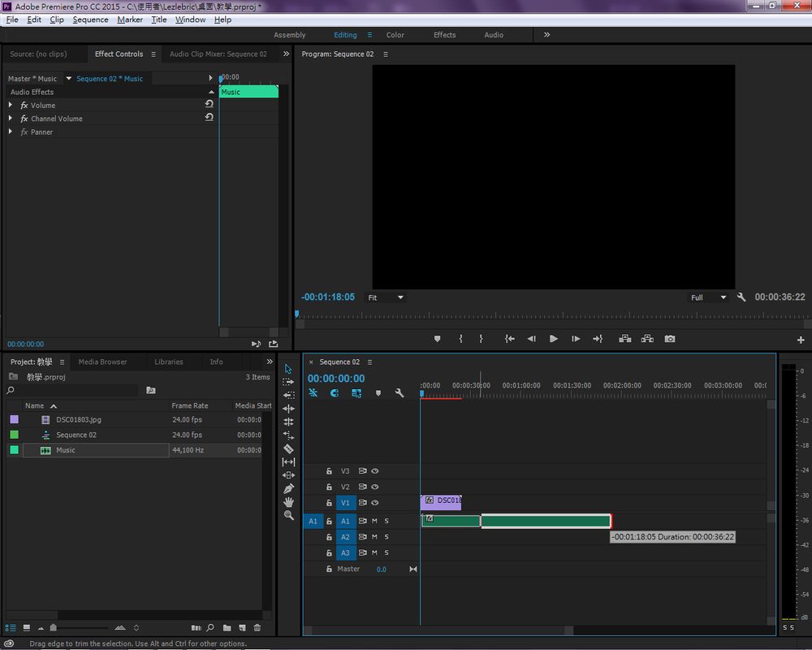The height and width of the screenshot is (650, 812).
Task: Switch to the Color workspace
Action: coord(395,35)
